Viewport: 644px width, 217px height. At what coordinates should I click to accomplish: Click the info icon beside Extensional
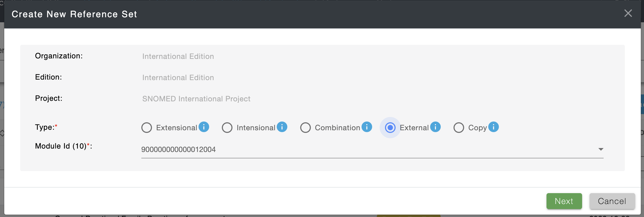pyautogui.click(x=204, y=127)
